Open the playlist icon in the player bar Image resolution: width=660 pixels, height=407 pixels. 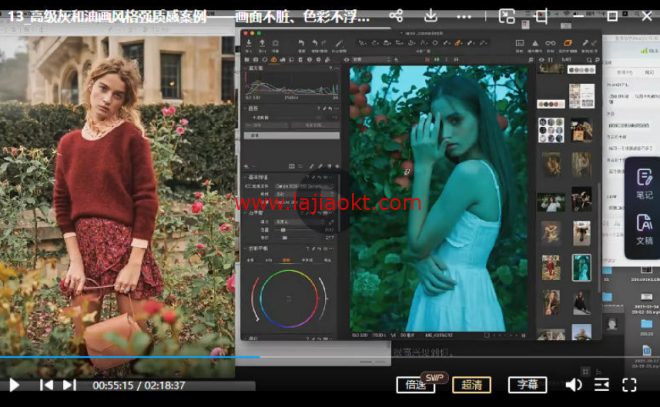602,385
